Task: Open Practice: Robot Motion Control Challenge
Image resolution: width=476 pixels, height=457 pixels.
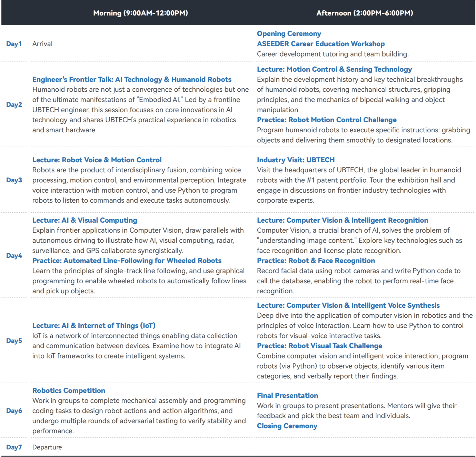Action: pyautogui.click(x=327, y=120)
